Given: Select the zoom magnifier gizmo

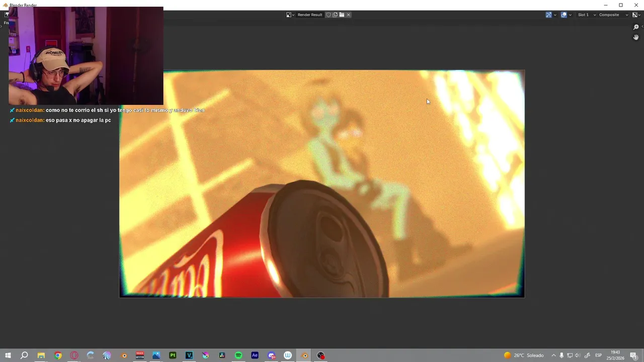Looking at the screenshot, I should (x=636, y=27).
